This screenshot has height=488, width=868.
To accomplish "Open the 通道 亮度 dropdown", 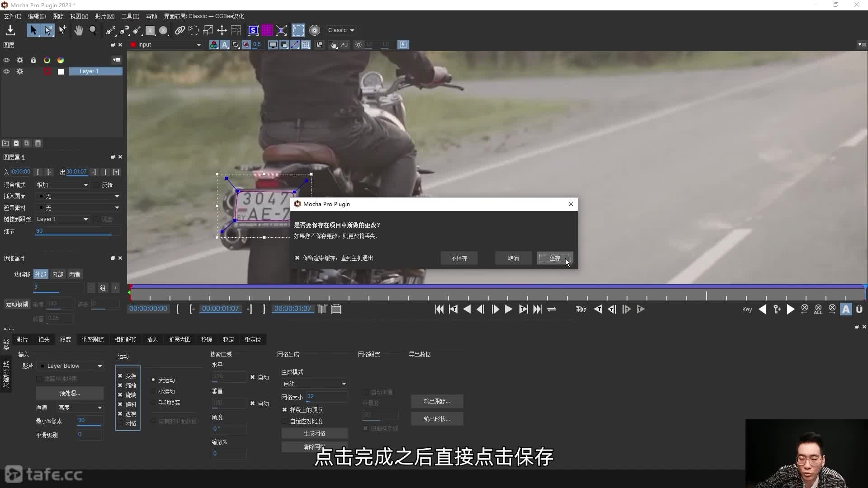I will click(80, 408).
